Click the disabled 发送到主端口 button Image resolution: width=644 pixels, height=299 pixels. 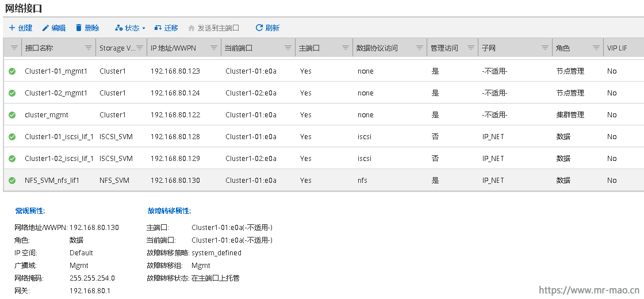click(213, 28)
